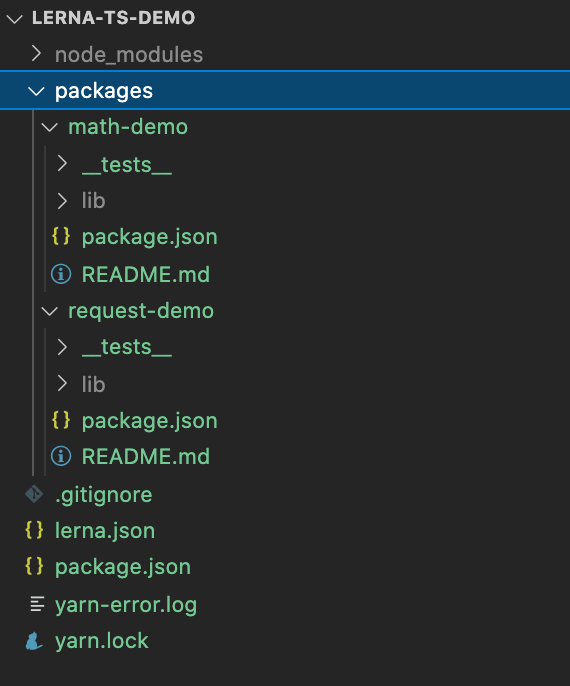Click the yarn cat icon beside yarn.lock

click(x=34, y=641)
